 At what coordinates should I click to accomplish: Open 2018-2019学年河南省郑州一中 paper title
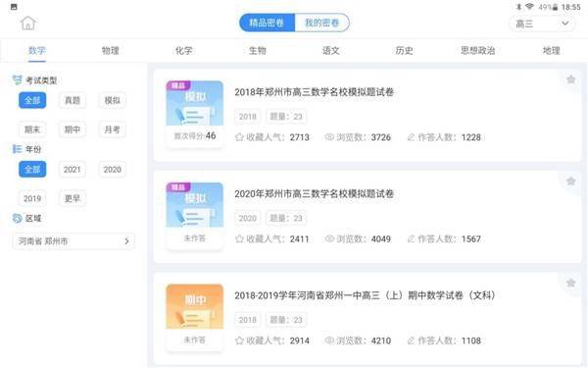pos(365,295)
